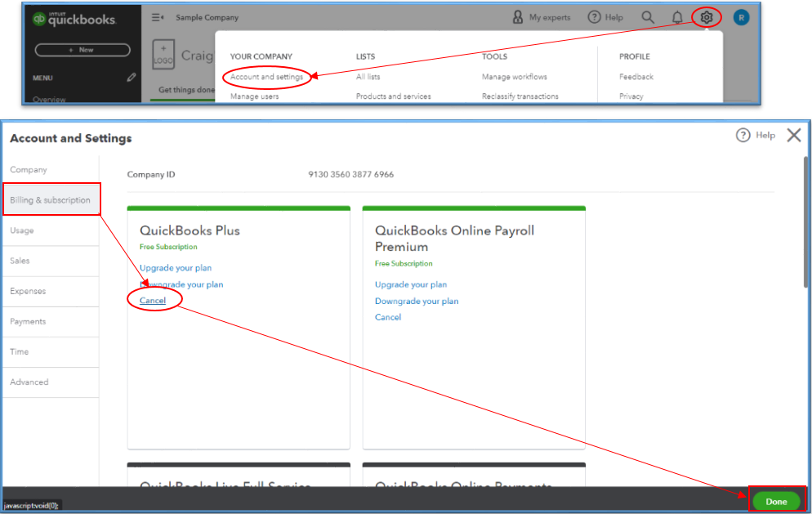Open the notifications bell
Screen dimensions: 812x514
(677, 18)
